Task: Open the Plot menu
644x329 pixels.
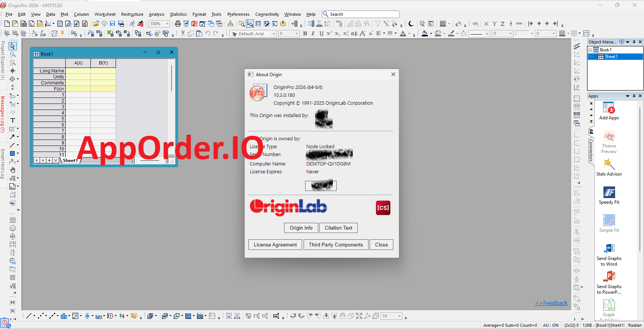Action: [65, 14]
